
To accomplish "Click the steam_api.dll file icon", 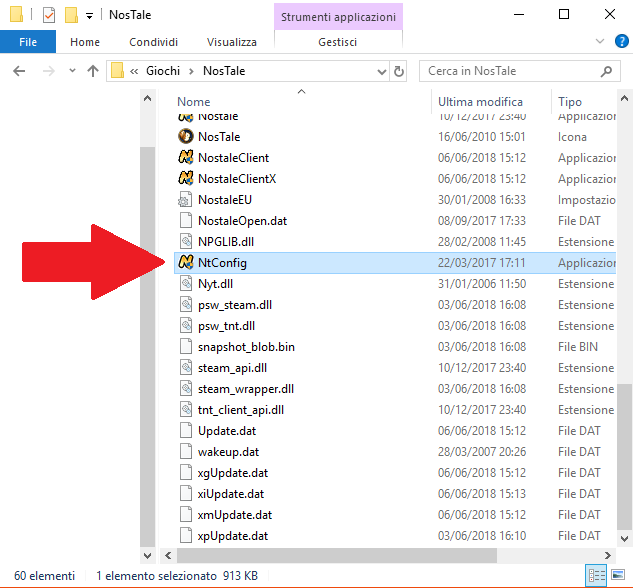I will (186, 367).
